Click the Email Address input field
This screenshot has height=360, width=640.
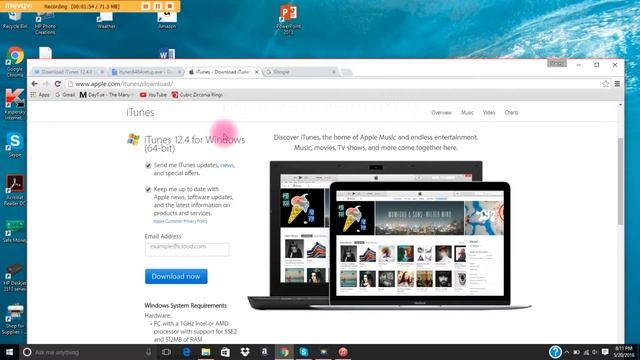(x=187, y=249)
